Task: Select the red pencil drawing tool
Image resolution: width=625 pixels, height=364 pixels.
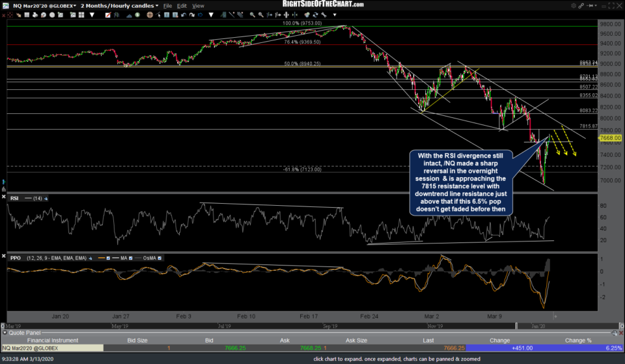Action: tap(108, 15)
